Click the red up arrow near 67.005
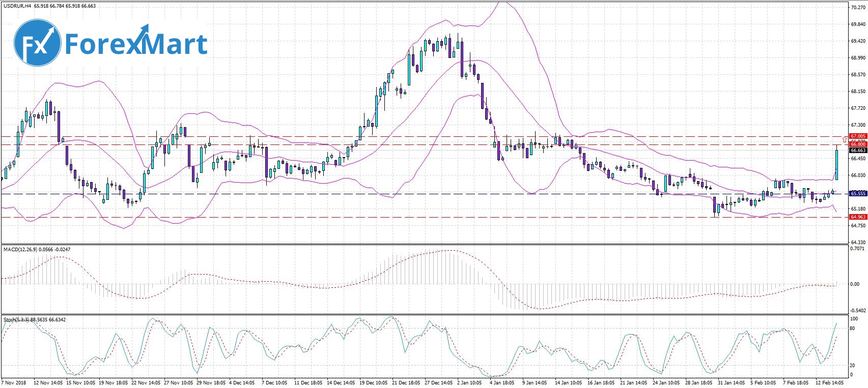The height and width of the screenshot is (388, 868). tap(845, 137)
